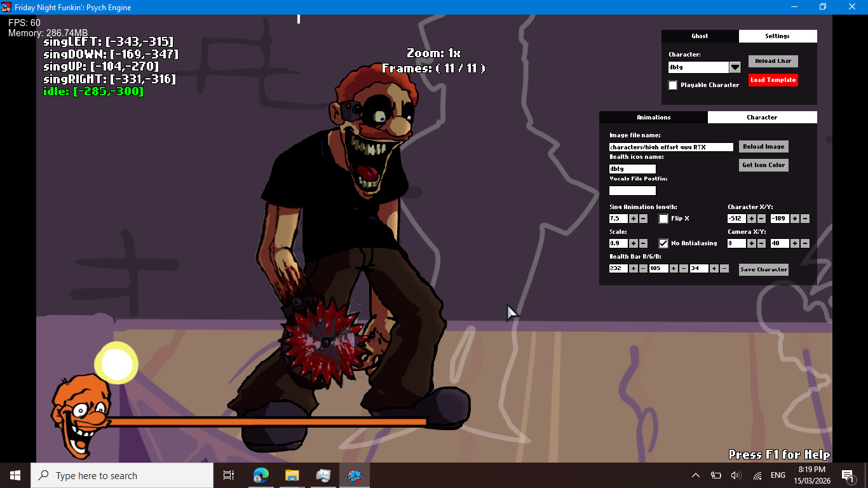Uncheck the No Antialiasing checkbox

tap(663, 243)
